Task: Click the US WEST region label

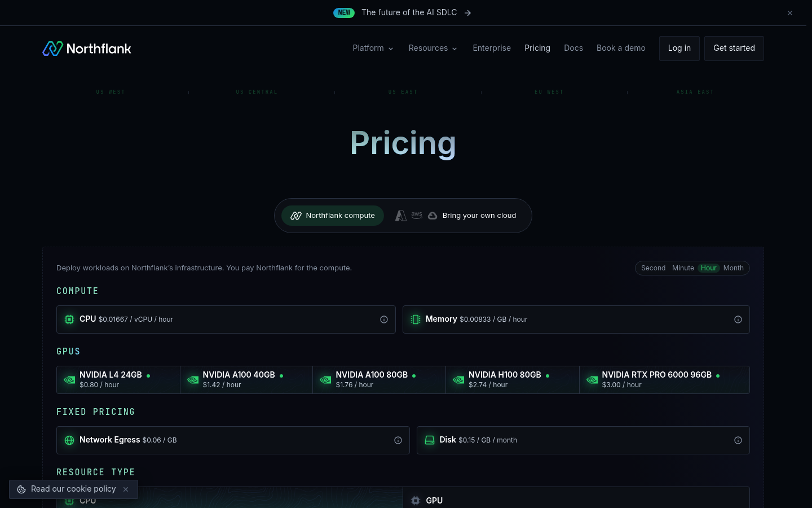Action: pyautogui.click(x=111, y=92)
